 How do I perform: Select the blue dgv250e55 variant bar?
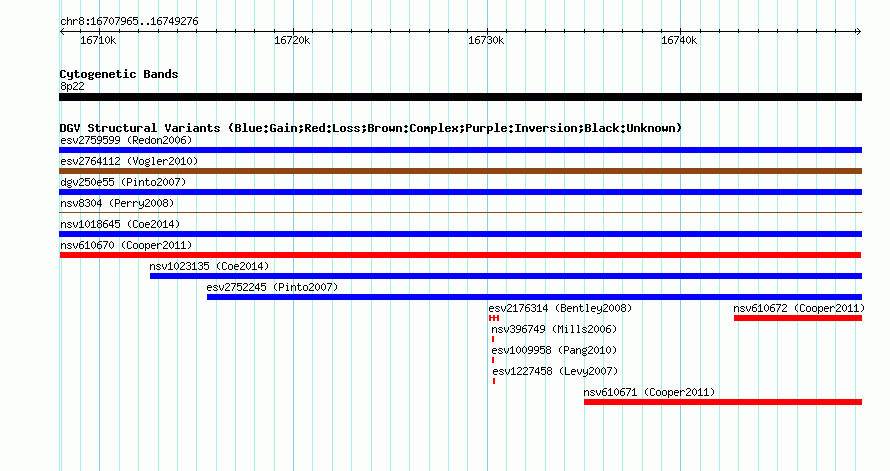(x=460, y=192)
